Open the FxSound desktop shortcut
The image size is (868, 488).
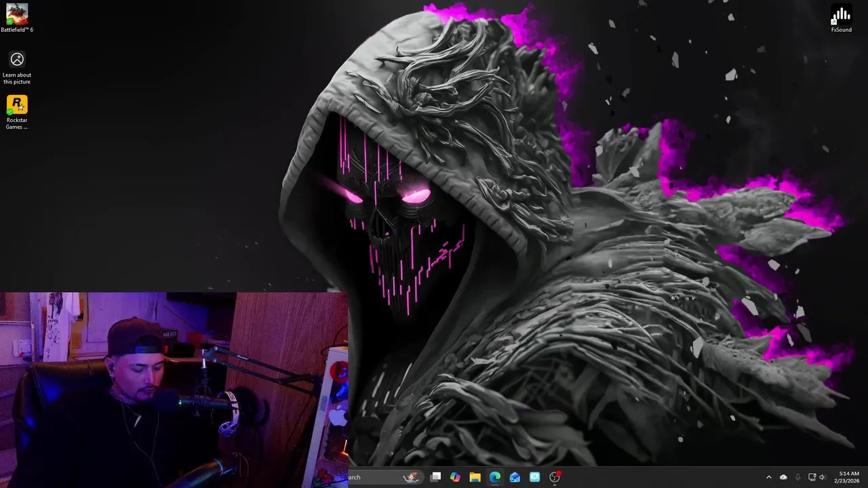[x=841, y=18]
